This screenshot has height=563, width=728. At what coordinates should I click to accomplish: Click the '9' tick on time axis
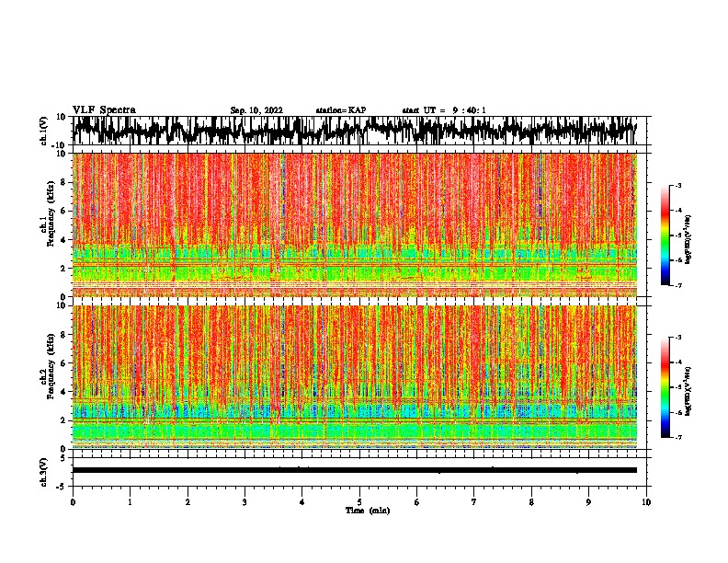[x=588, y=502]
